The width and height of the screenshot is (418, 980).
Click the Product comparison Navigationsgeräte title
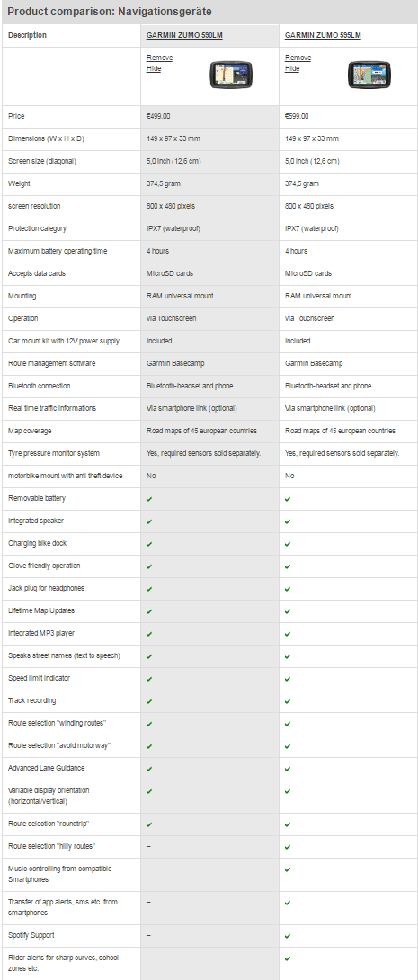tap(110, 12)
